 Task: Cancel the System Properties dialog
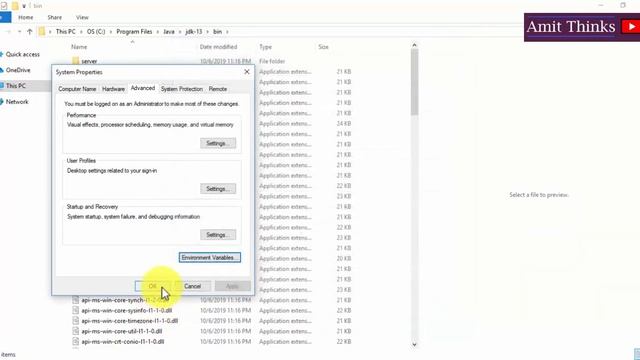click(193, 286)
